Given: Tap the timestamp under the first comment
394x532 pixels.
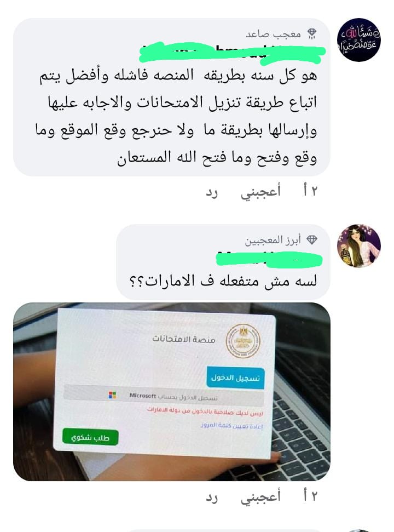Looking at the screenshot, I should 310,191.
